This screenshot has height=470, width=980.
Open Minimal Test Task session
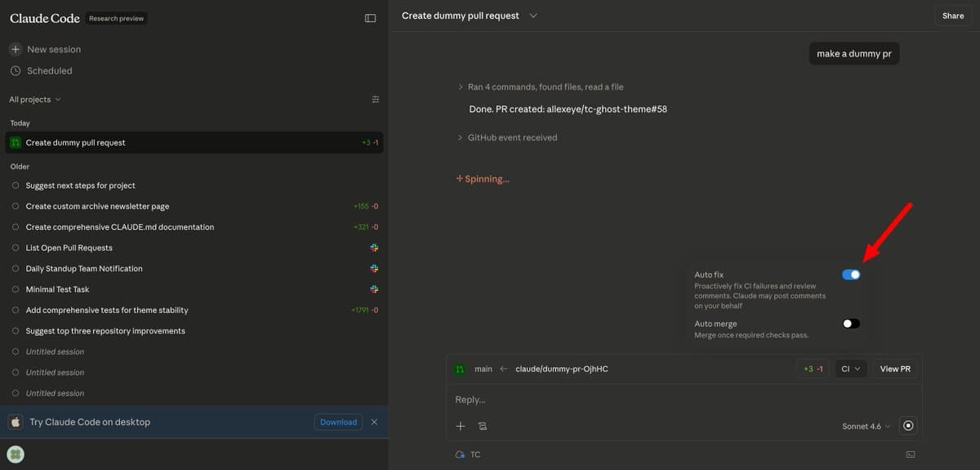coord(194,289)
